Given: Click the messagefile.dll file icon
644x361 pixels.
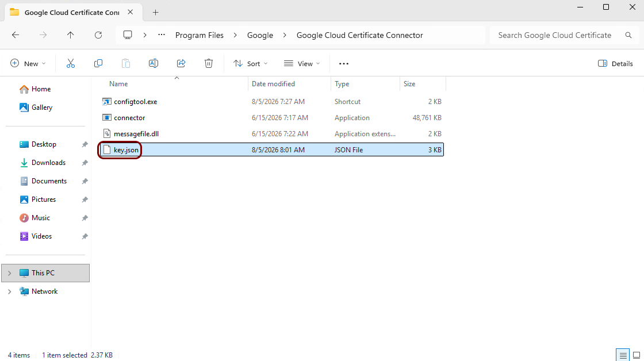Looking at the screenshot, I should 107,133.
